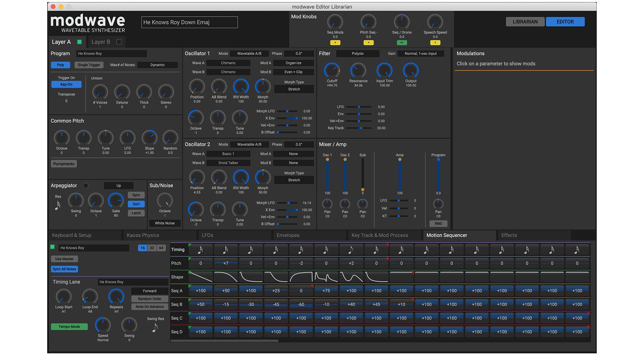Open the Arpeggiator Up pattern dropdown
This screenshot has height=355, width=644.
[x=119, y=185]
